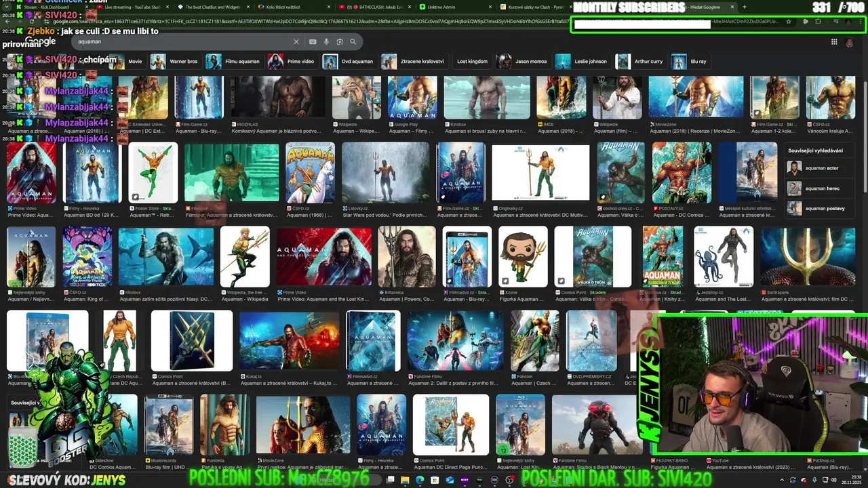Open the Google account avatar

(850, 43)
